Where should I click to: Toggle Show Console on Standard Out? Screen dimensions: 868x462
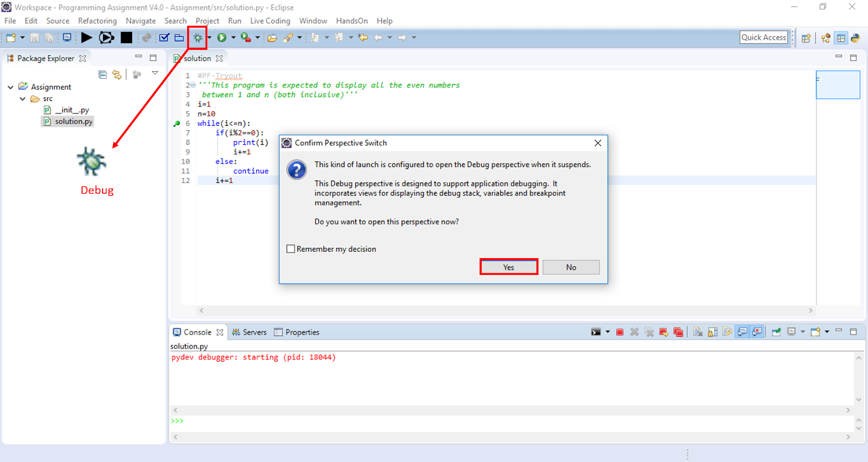pyautogui.click(x=742, y=332)
